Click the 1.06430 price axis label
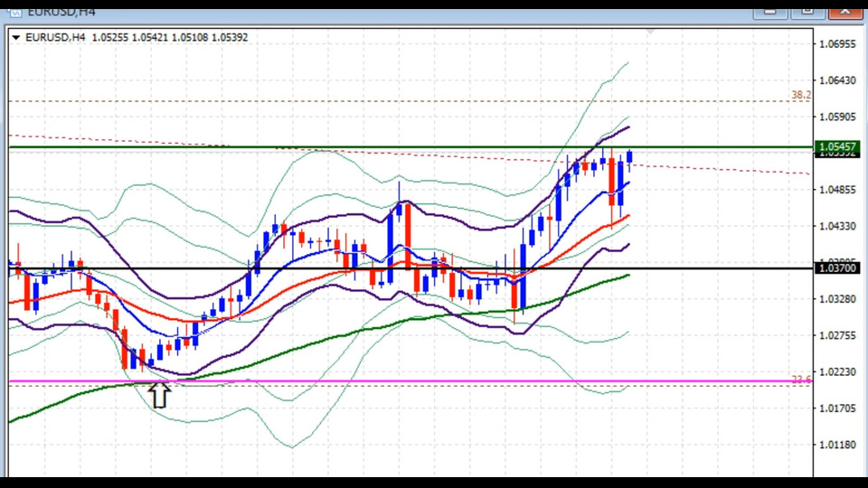This screenshot has height=488, width=868. click(x=837, y=80)
